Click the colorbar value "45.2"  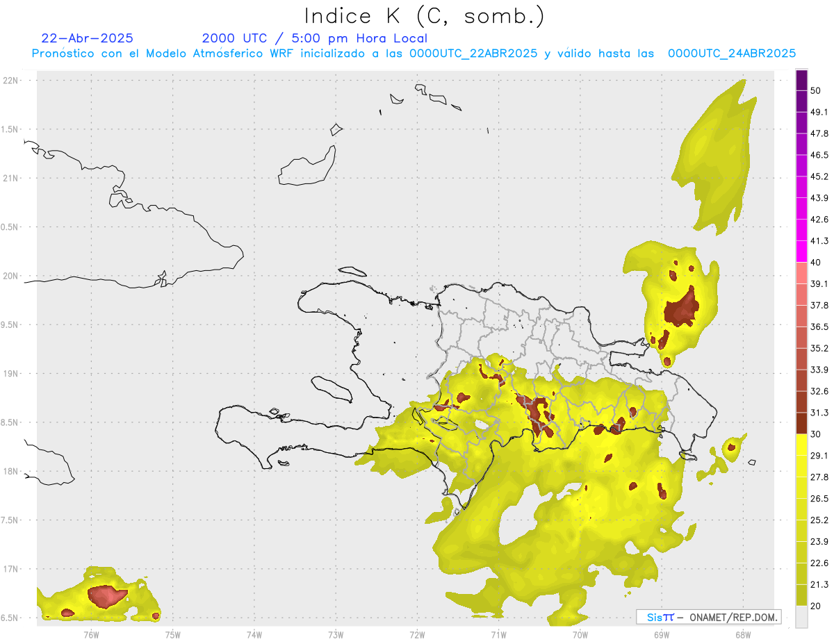tap(819, 176)
